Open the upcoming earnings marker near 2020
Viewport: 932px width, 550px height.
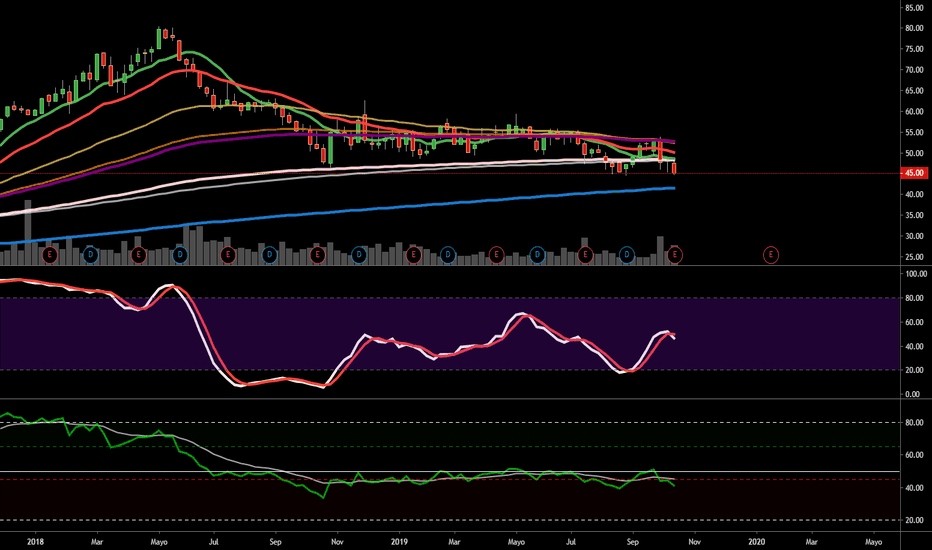[x=771, y=255]
